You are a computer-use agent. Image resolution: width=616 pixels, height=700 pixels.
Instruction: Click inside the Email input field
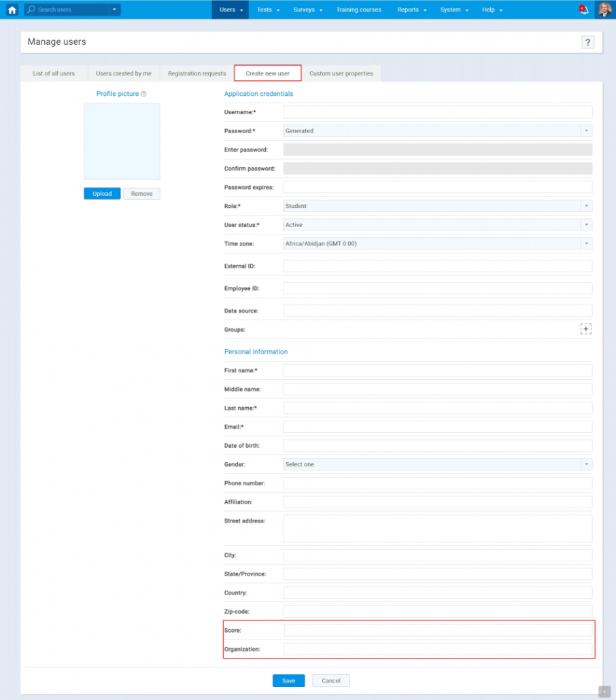pos(437,426)
